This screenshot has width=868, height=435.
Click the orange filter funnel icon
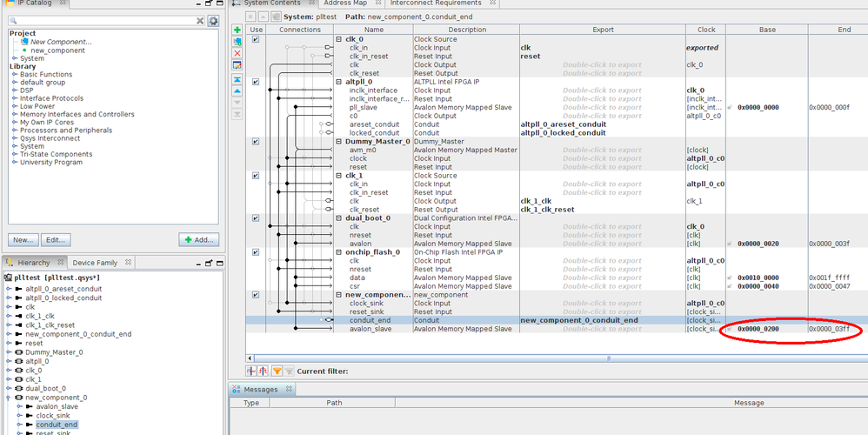[x=277, y=371]
